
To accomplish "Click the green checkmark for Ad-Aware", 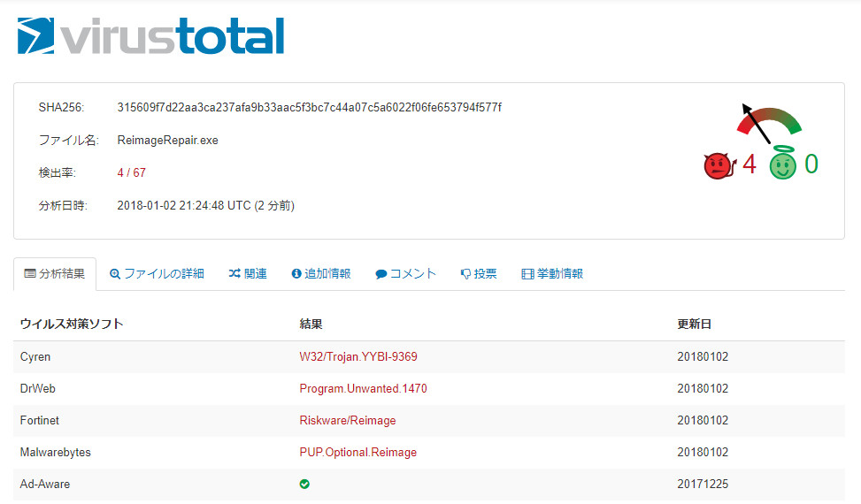I will 304,485.
